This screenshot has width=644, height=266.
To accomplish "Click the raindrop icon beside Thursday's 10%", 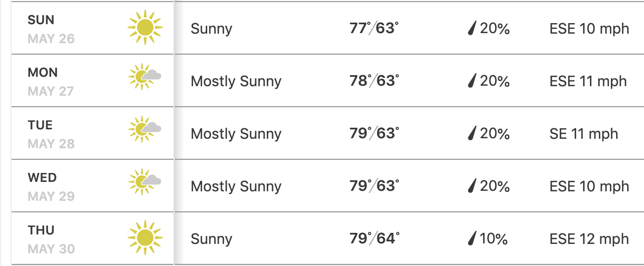I will pyautogui.click(x=472, y=239).
